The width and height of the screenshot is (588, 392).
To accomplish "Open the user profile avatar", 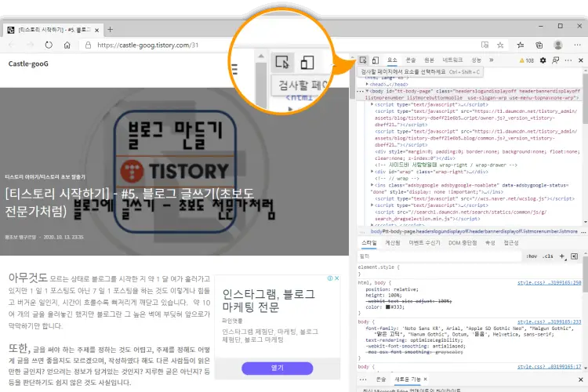I will point(558,45).
